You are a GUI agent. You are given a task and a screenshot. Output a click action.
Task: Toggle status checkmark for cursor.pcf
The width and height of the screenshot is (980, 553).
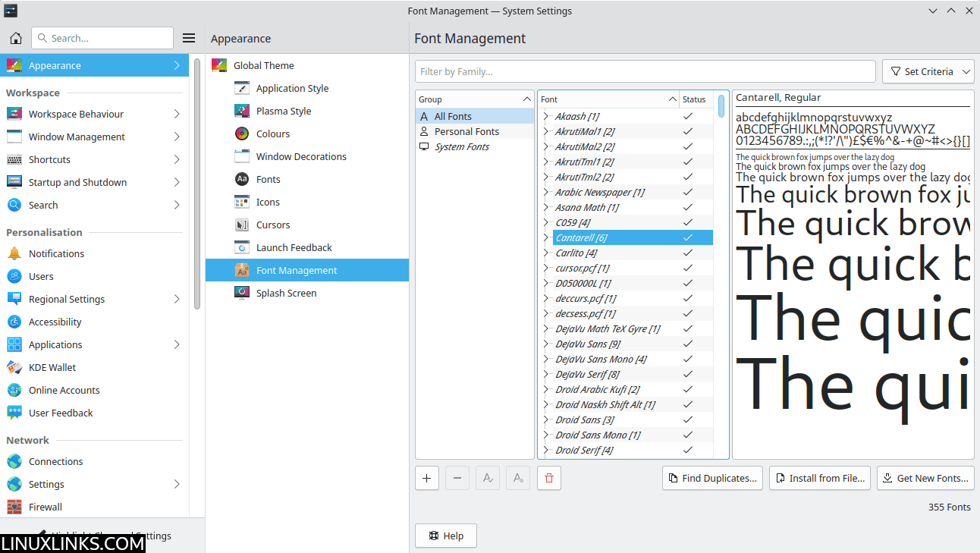(x=688, y=268)
